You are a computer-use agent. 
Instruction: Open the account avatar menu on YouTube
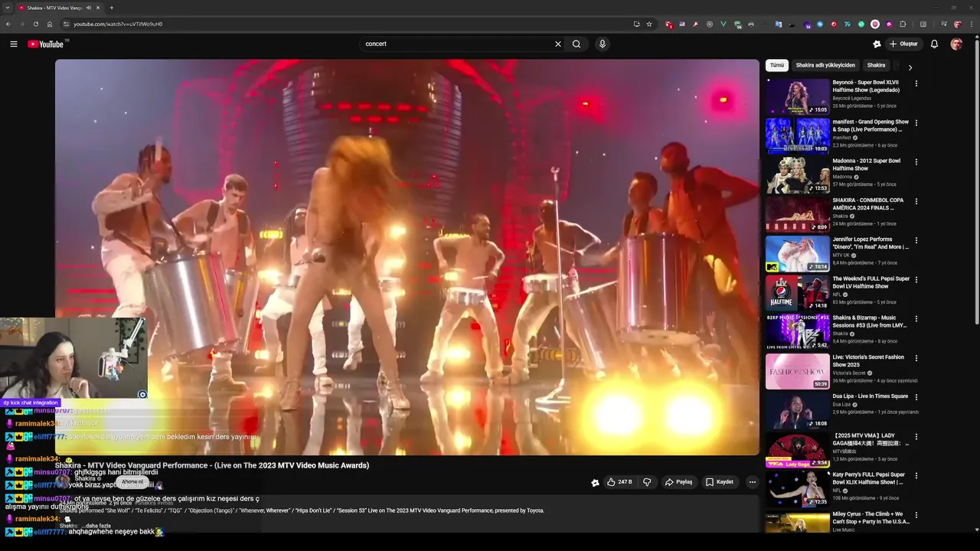(956, 44)
